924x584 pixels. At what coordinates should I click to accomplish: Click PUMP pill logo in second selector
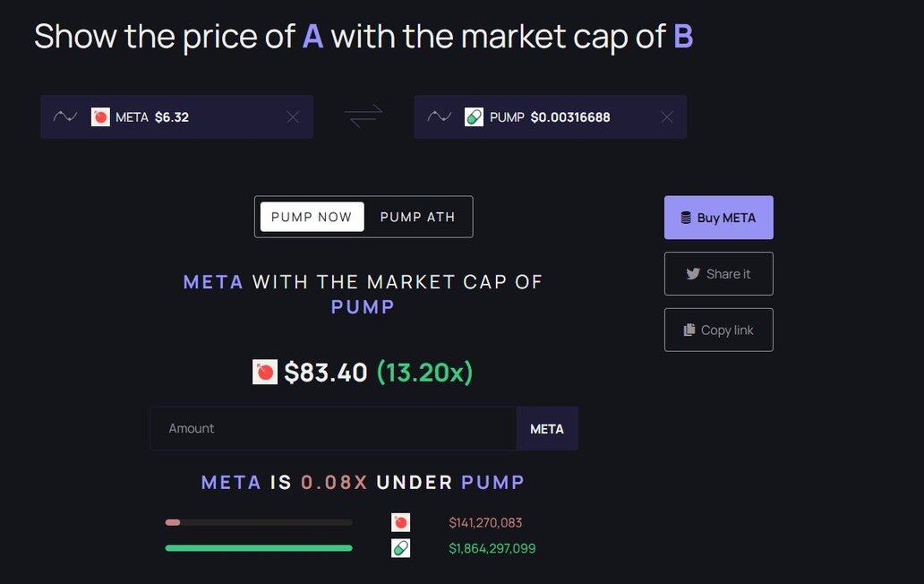(474, 117)
